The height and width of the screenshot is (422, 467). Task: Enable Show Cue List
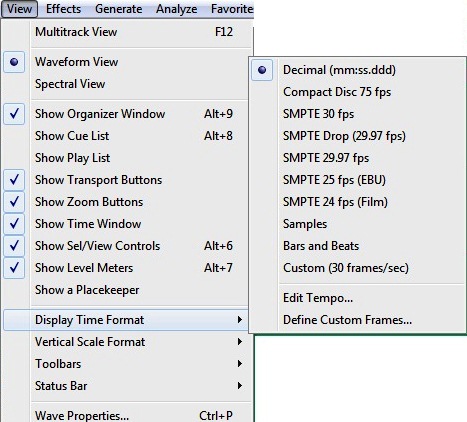[126, 136]
